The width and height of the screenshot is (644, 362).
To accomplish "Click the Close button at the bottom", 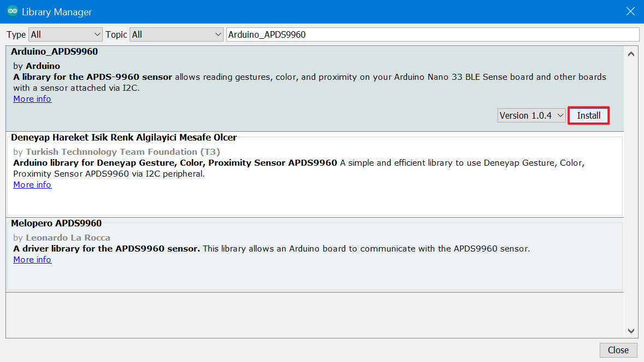I will [618, 350].
